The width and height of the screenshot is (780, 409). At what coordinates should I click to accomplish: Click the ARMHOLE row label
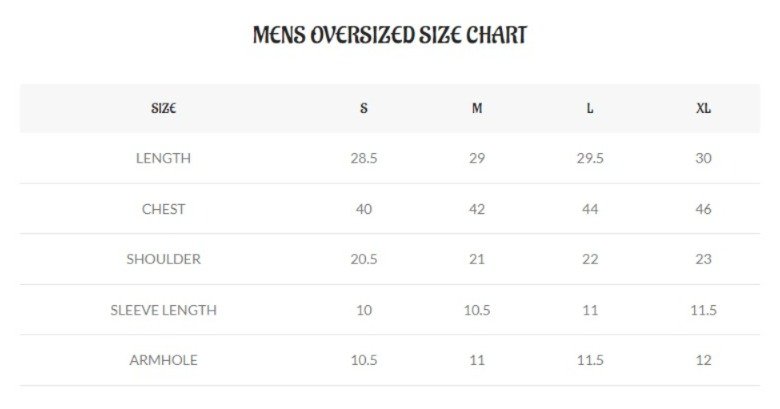click(164, 360)
